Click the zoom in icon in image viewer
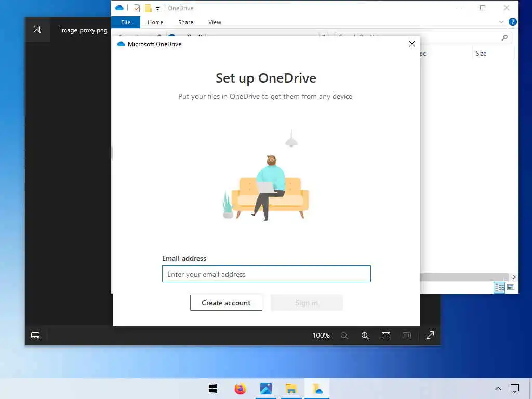This screenshot has height=399, width=532. click(x=365, y=335)
